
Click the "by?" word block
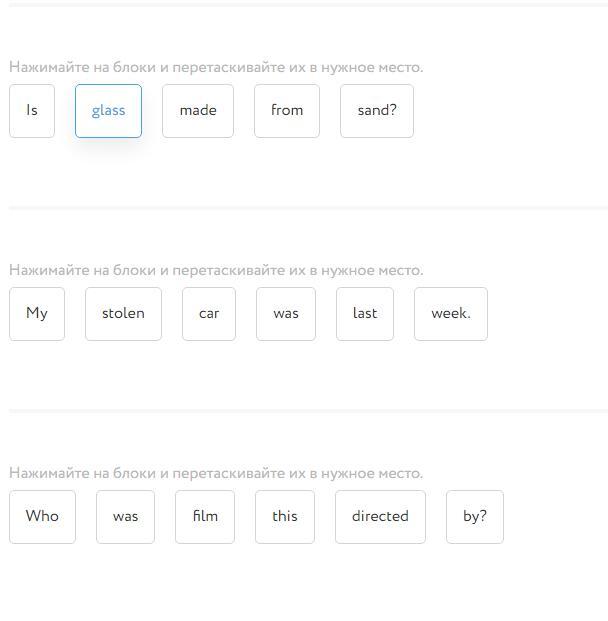(x=475, y=517)
